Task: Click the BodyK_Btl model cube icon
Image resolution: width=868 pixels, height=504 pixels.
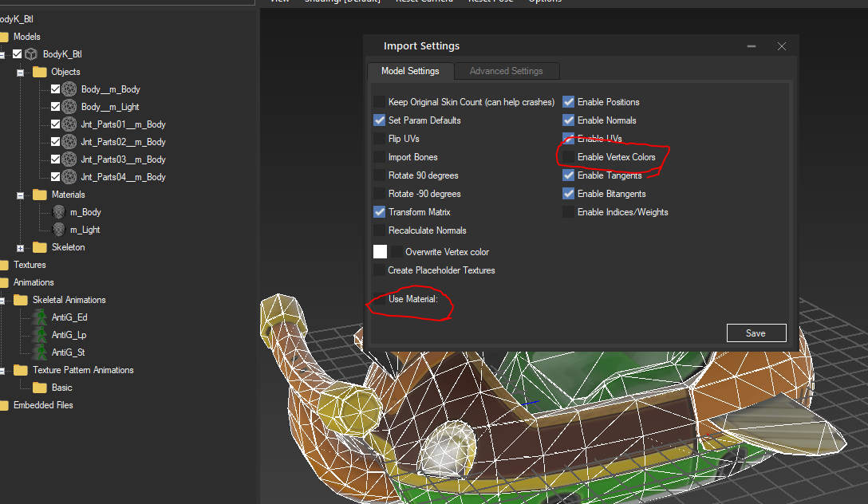Action: click(32, 53)
